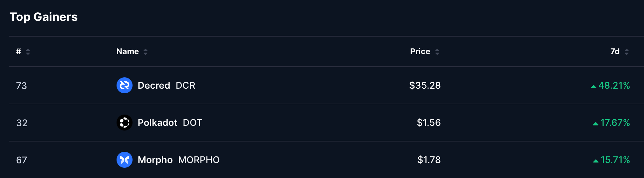Click Decred's $35.28 price value
This screenshot has width=644, height=178.
[425, 85]
